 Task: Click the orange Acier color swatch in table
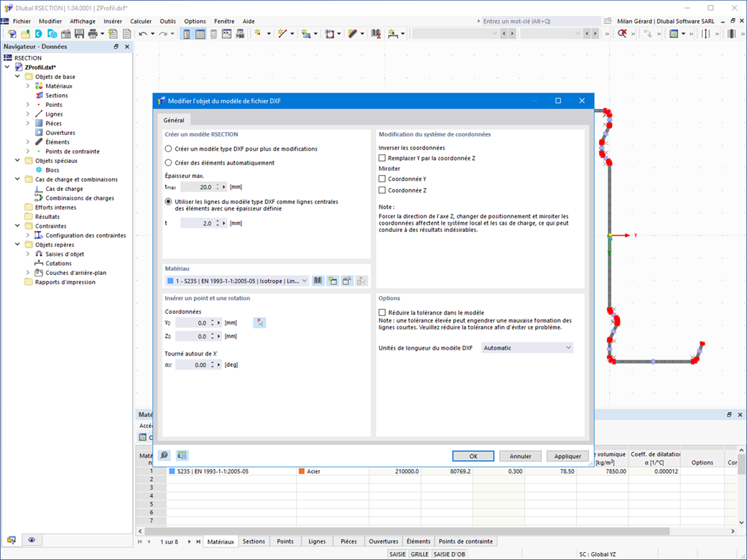[302, 472]
